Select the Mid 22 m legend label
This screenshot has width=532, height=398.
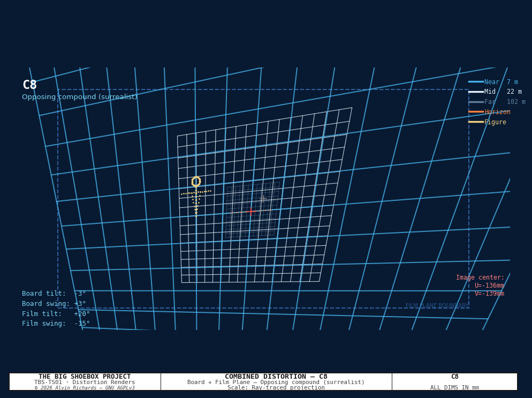pos(503,92)
